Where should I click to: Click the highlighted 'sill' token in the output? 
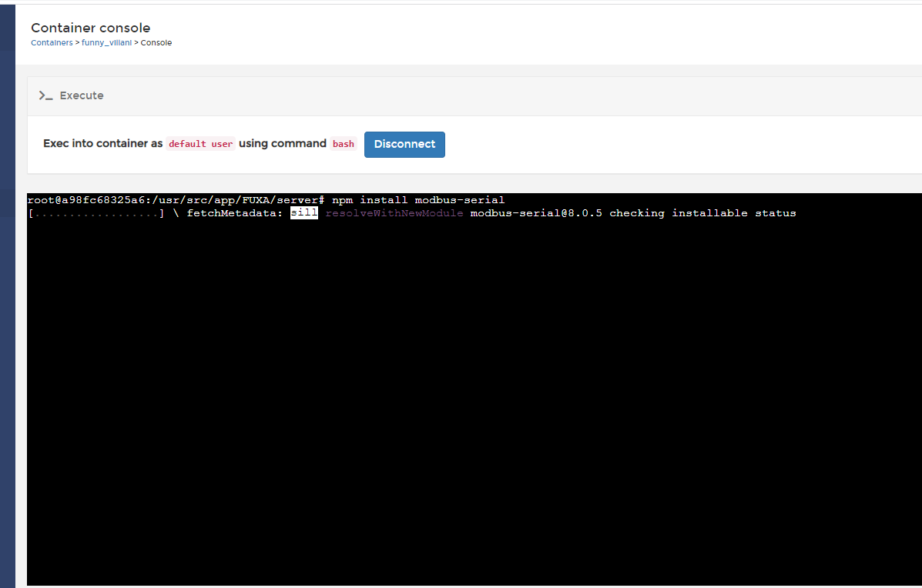tap(303, 212)
